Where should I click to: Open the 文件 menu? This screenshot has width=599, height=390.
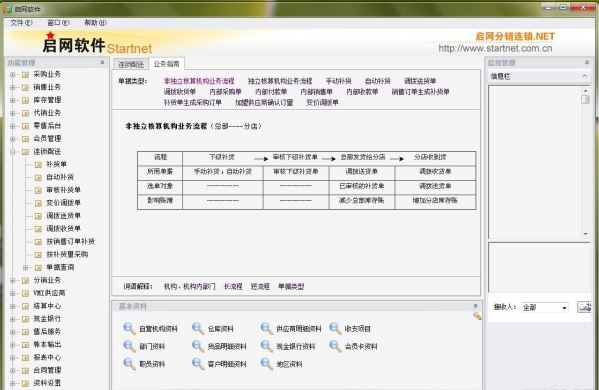coord(21,23)
